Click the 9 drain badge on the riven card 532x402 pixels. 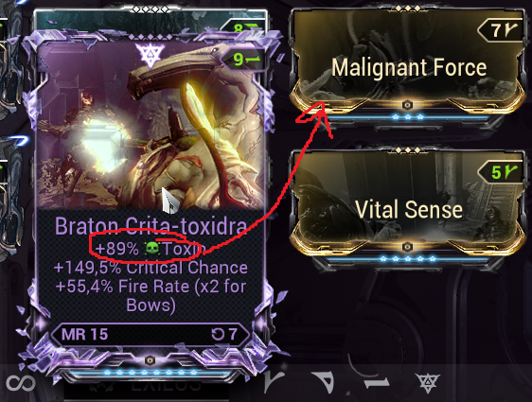243,60
